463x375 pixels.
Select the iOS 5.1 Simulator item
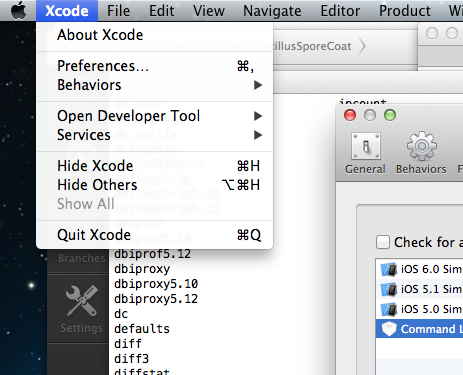coord(420,289)
